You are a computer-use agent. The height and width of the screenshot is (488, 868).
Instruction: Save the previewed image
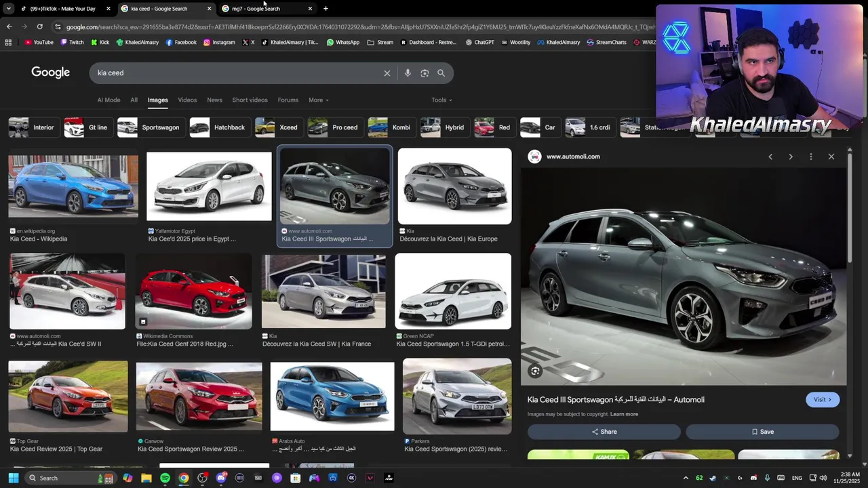762,432
